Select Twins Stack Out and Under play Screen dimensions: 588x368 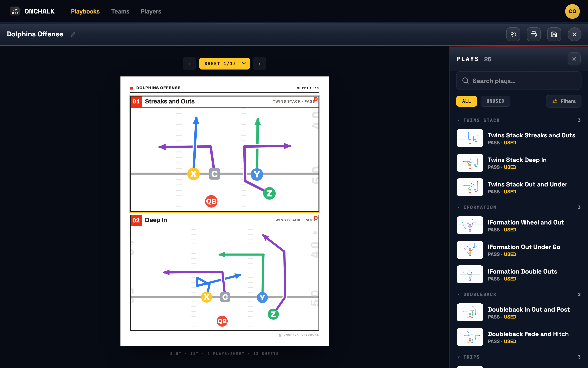coord(519,187)
